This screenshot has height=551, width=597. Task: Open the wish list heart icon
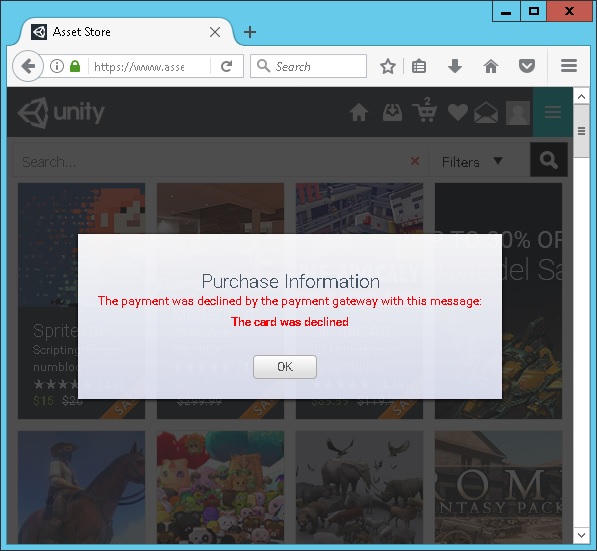click(458, 112)
